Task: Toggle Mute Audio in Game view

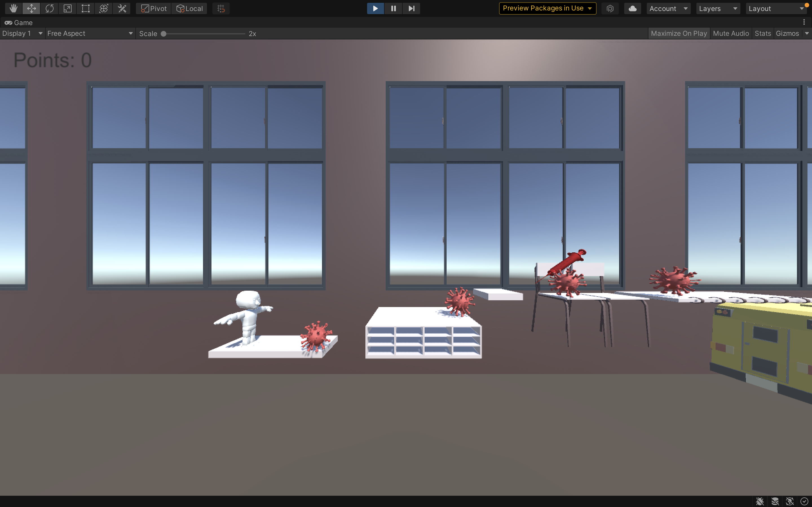Action: click(731, 34)
